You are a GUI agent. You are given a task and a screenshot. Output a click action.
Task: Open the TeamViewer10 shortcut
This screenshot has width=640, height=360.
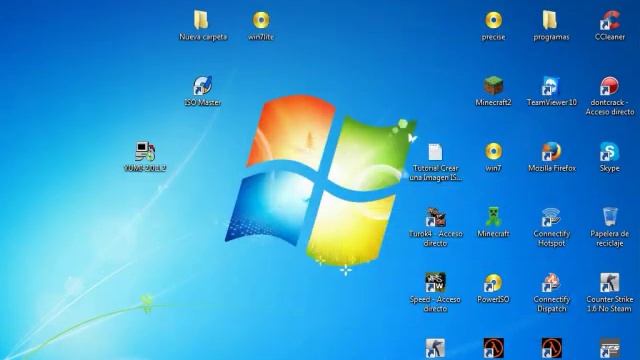(x=551, y=85)
